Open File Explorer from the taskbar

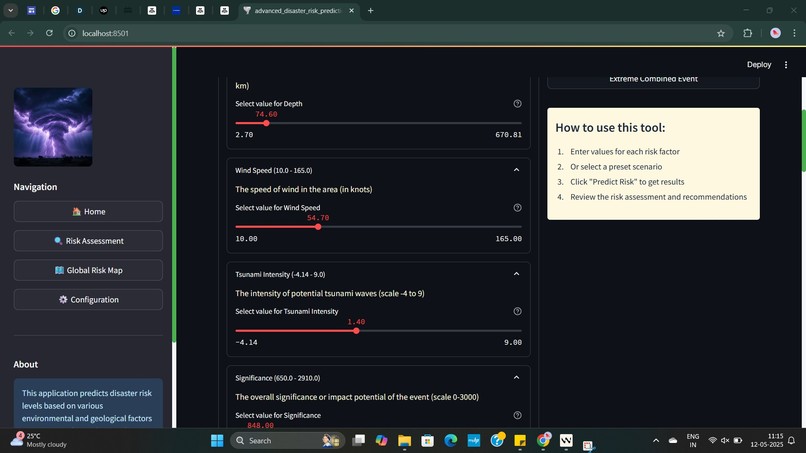[x=405, y=441]
